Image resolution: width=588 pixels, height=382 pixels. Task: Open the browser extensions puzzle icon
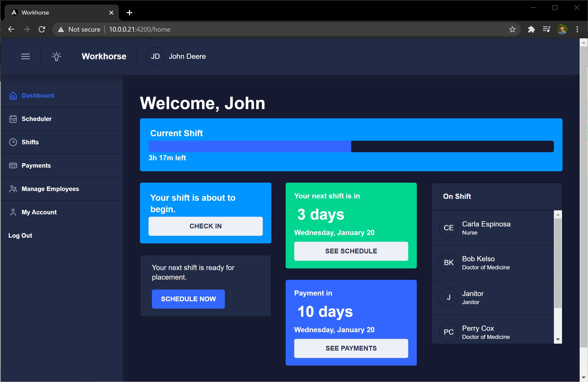click(x=531, y=29)
